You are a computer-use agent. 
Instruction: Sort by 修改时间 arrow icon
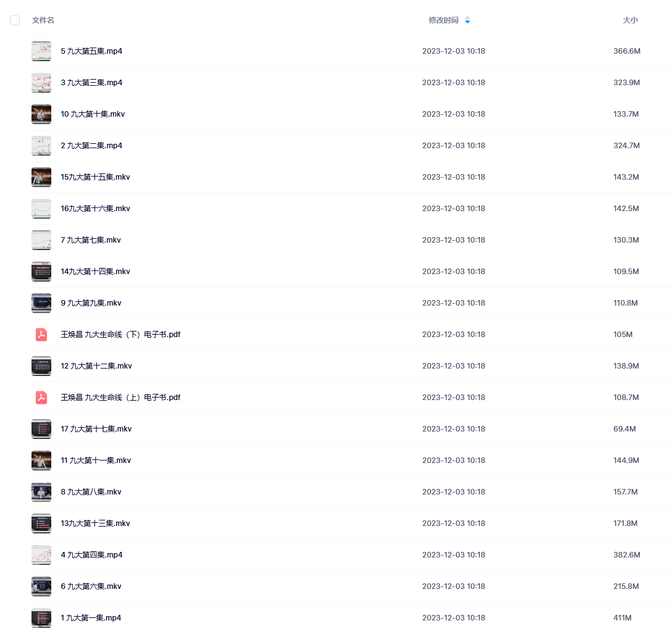(468, 20)
